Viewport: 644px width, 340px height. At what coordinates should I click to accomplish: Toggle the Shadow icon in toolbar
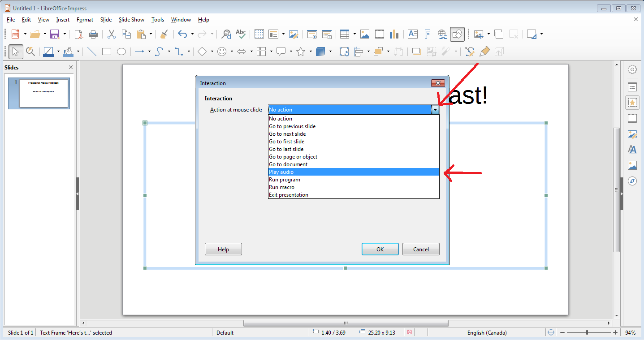(x=417, y=52)
